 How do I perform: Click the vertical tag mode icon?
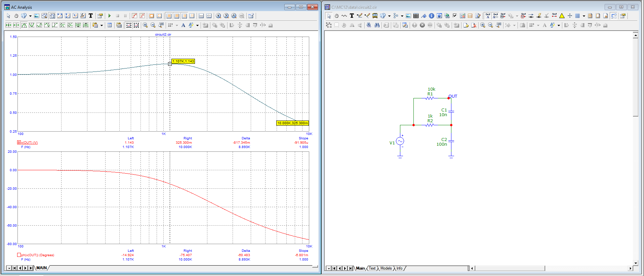(x=68, y=16)
